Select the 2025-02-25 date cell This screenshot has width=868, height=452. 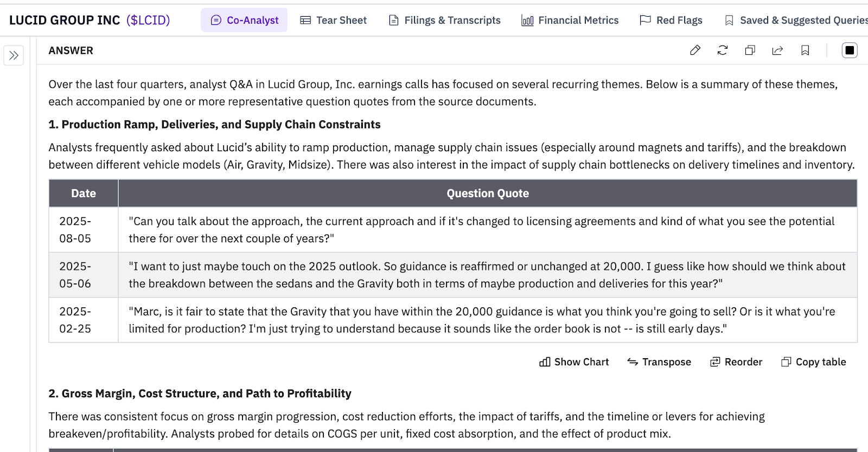tap(84, 320)
